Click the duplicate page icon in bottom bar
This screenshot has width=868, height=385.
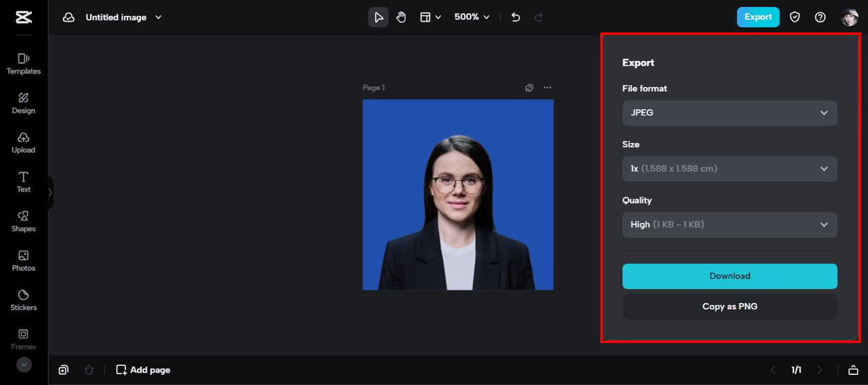[63, 370]
